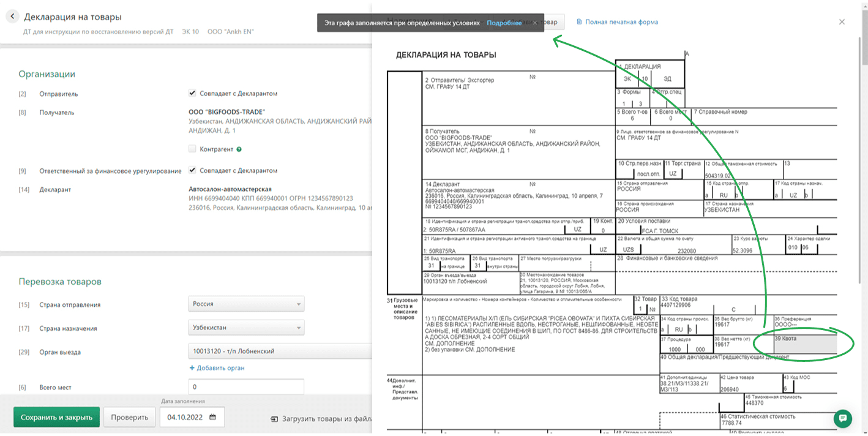Click the document icon for Полная печатная форма
The image size is (868, 436).
point(579,22)
